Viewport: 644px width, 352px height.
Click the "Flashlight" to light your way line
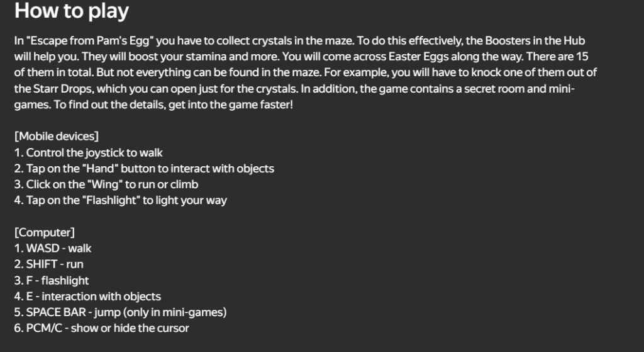coord(120,200)
